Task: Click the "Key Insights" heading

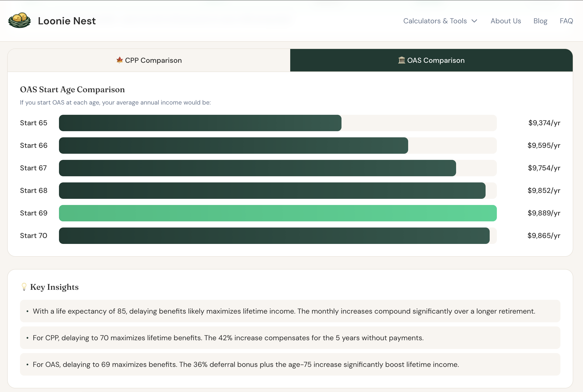Action: tap(54, 287)
